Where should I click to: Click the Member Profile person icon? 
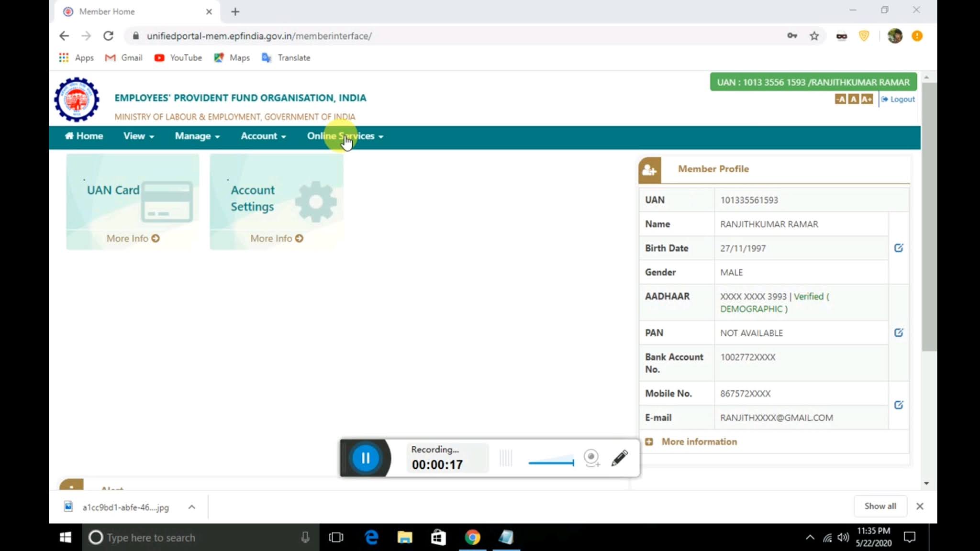tap(649, 169)
